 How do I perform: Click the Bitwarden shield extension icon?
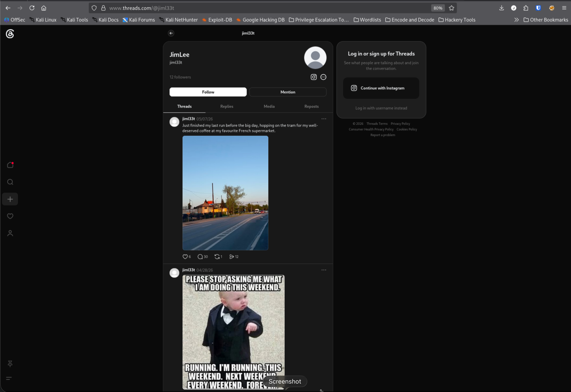(538, 8)
